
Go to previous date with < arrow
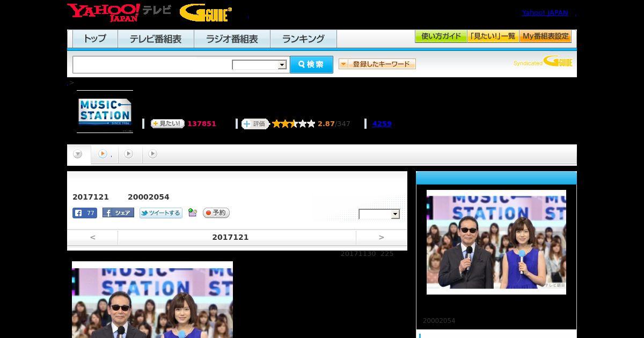(93, 237)
